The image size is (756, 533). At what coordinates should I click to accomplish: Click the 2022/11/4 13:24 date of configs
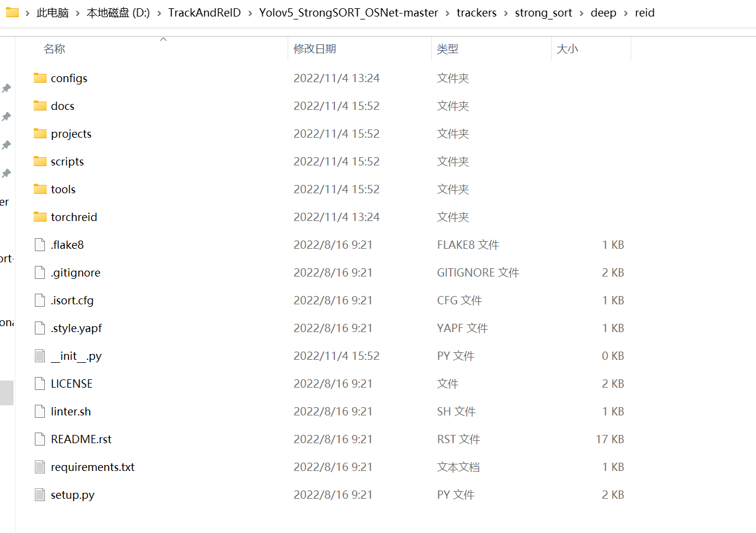[x=337, y=78]
